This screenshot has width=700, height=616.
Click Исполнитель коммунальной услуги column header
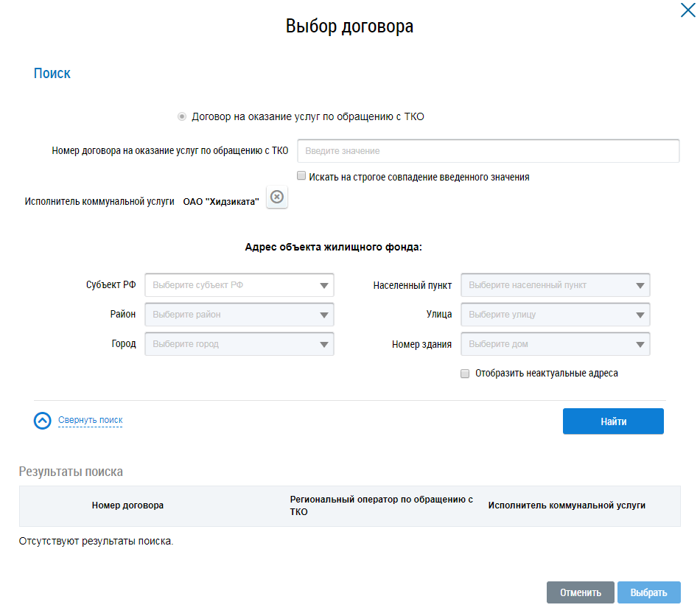[x=566, y=505]
